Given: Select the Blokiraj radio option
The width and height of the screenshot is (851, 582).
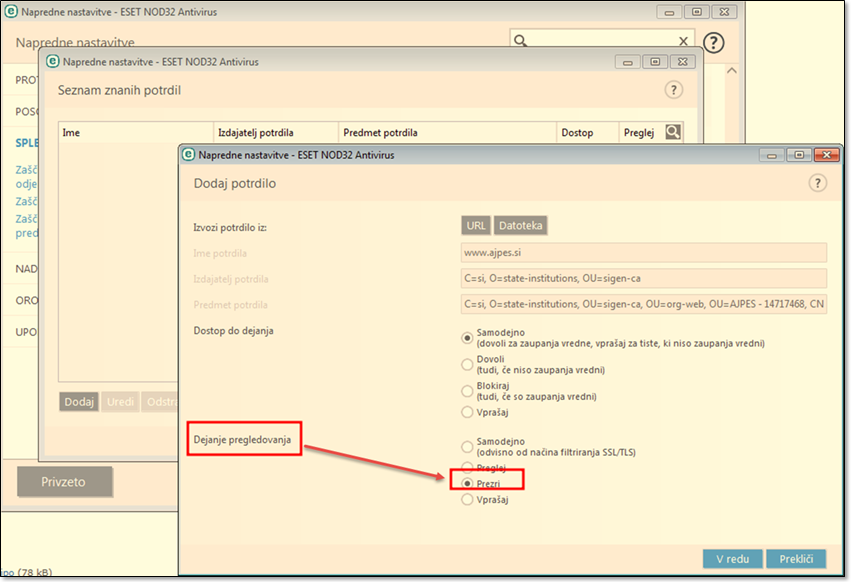Looking at the screenshot, I should click(467, 391).
